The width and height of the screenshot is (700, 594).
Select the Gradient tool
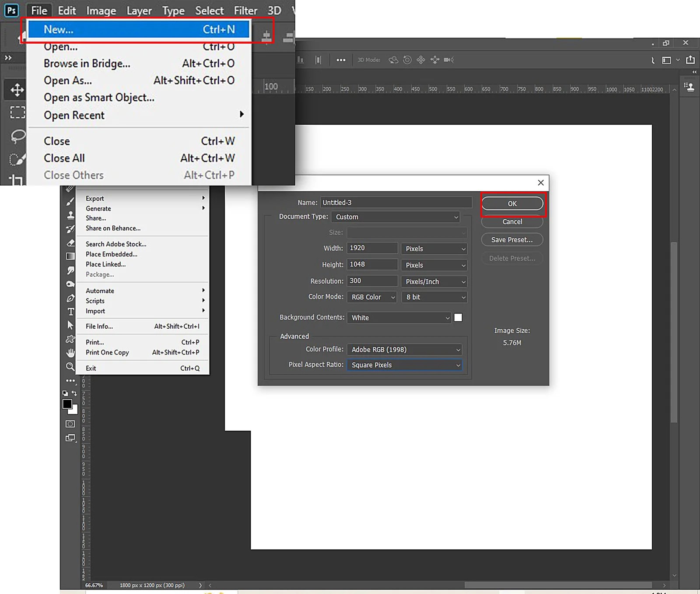click(x=70, y=256)
